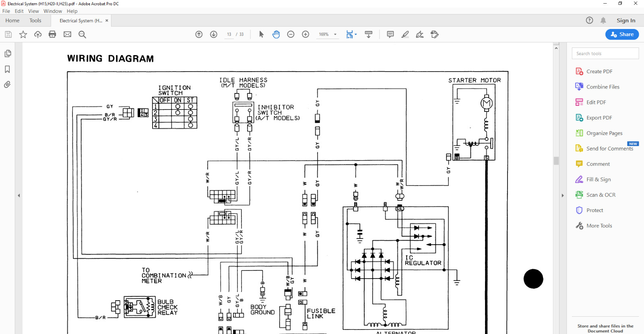Open Scan & OCR tool

pos(595,195)
